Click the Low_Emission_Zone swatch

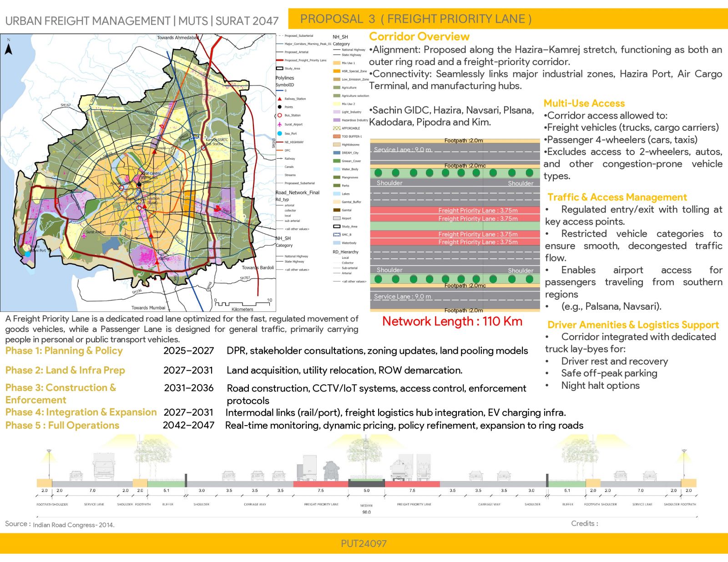point(337,79)
